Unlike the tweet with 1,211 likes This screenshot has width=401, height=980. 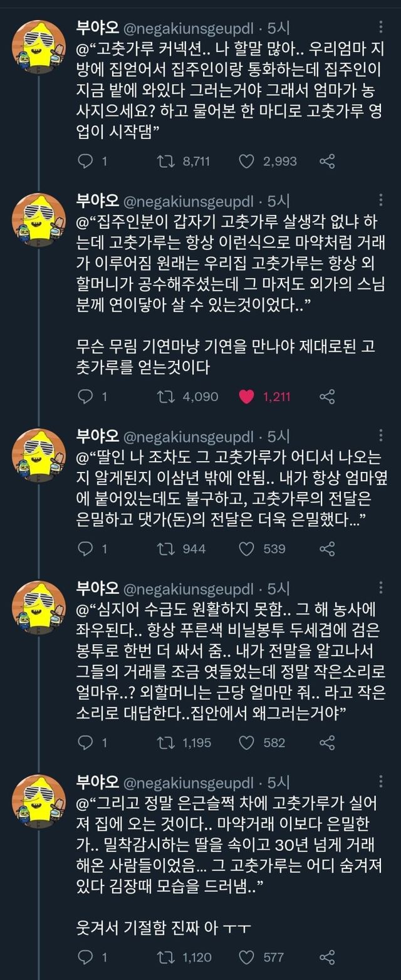[247, 396]
